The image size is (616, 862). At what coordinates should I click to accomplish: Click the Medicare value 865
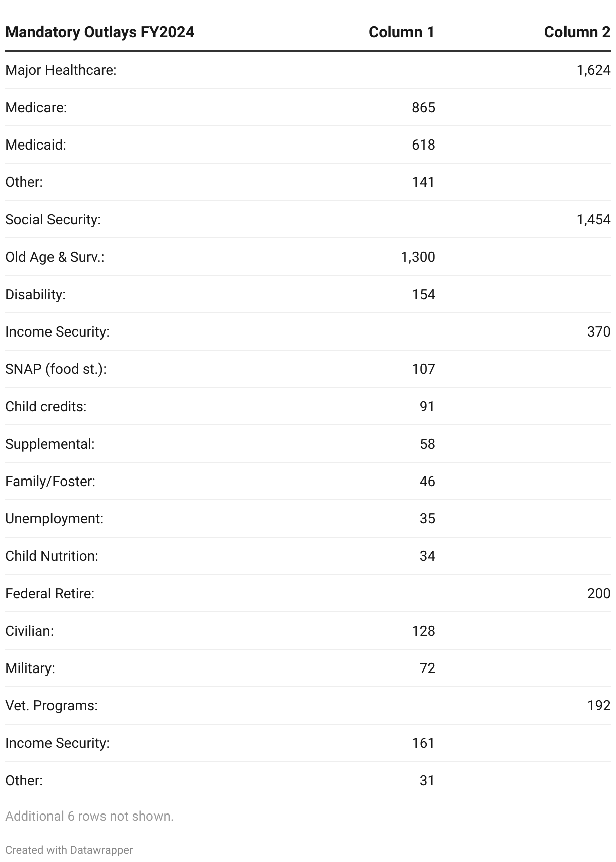(423, 108)
